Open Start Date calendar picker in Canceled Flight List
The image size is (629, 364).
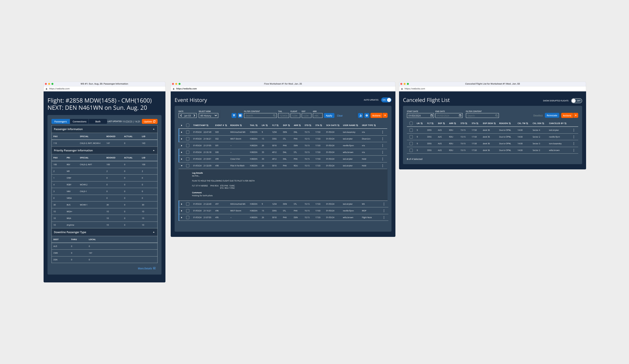pos(431,116)
